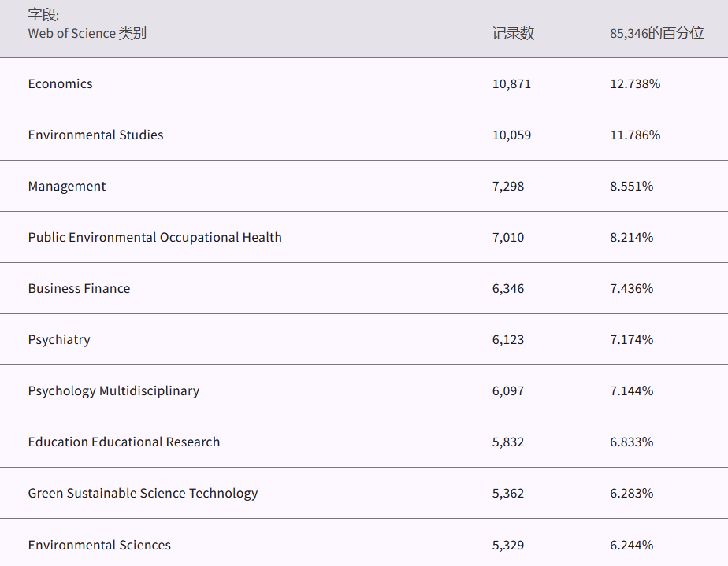Screen dimensions: 728x566
Task: Click Public Environmental Occupational Health category
Action: [x=154, y=237]
